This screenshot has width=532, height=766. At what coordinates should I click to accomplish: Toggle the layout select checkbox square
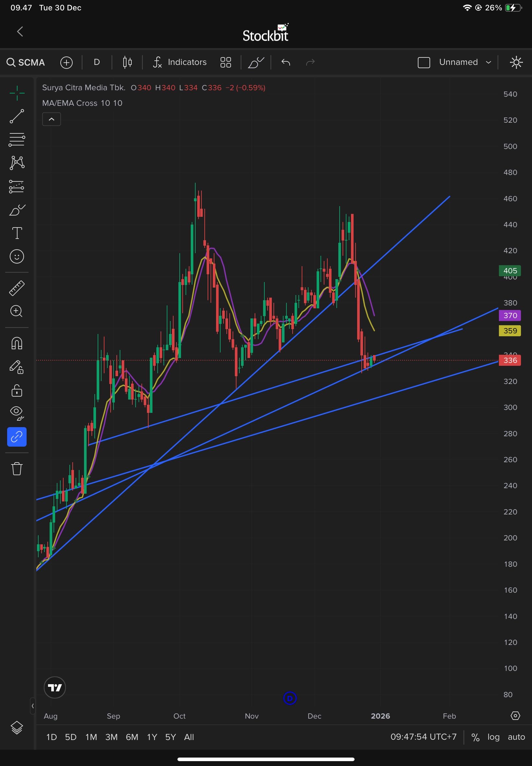[x=424, y=62]
